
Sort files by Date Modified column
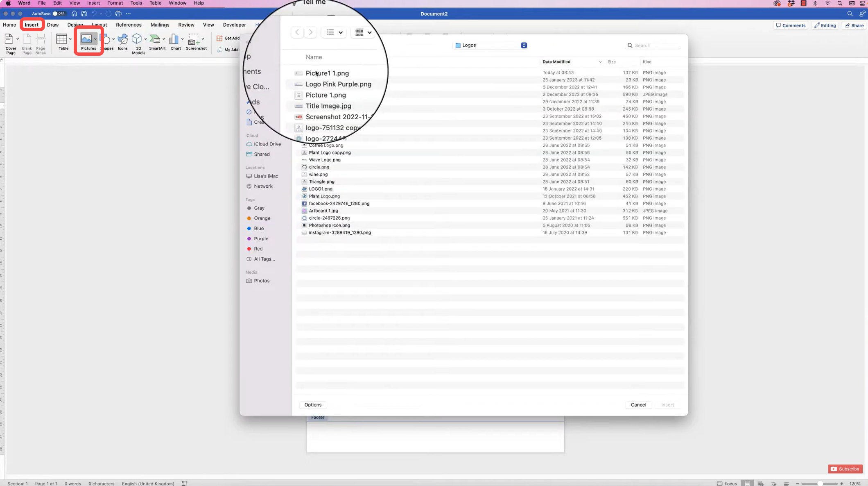[572, 62]
